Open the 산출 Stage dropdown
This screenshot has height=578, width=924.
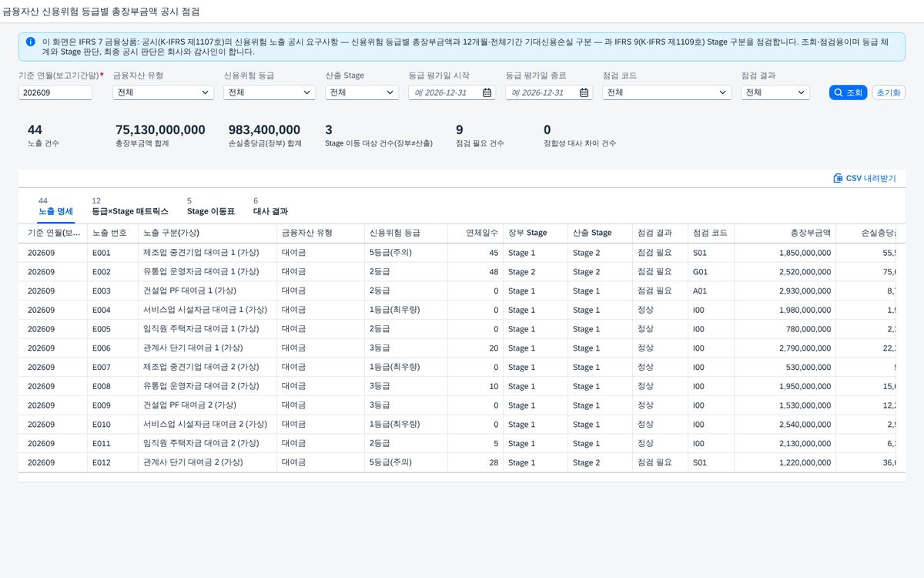pos(362,92)
